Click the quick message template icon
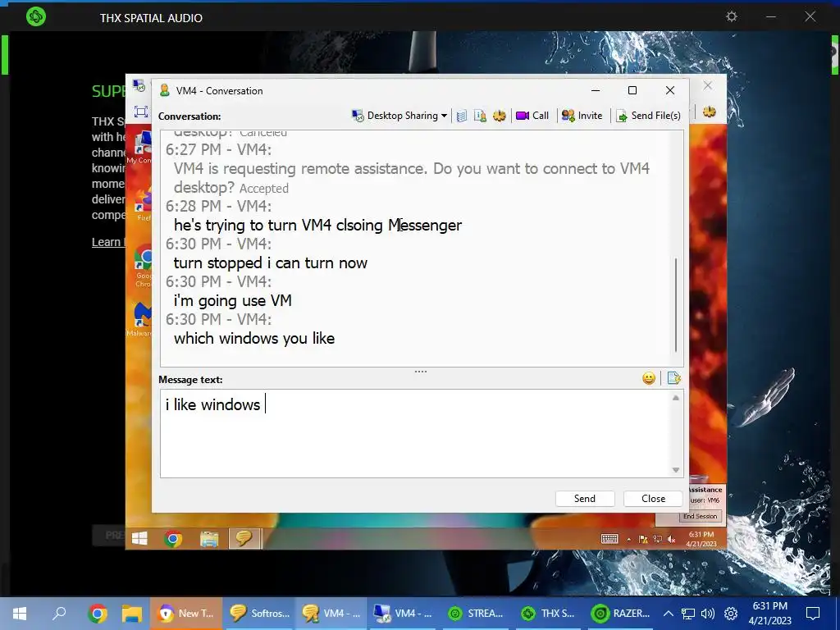Screen dimensions: 840x630 tap(674, 379)
